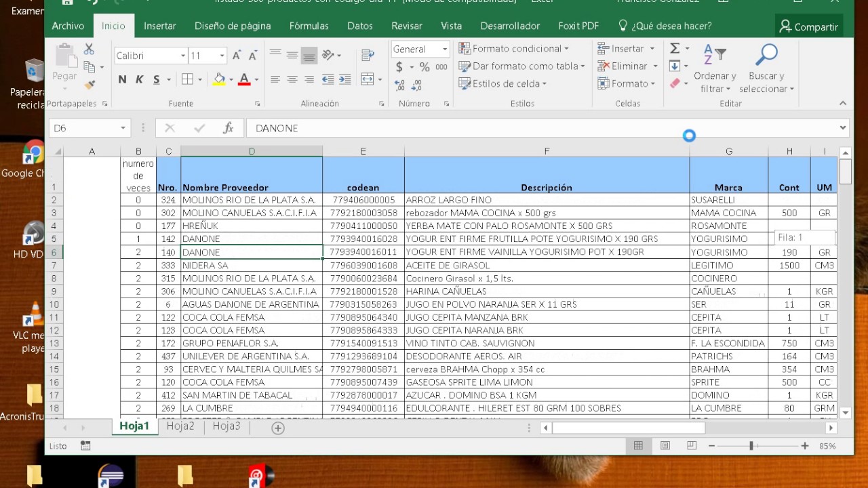Viewport: 868px width, 488px height.
Task: Center cell text horizontally
Action: click(x=292, y=79)
